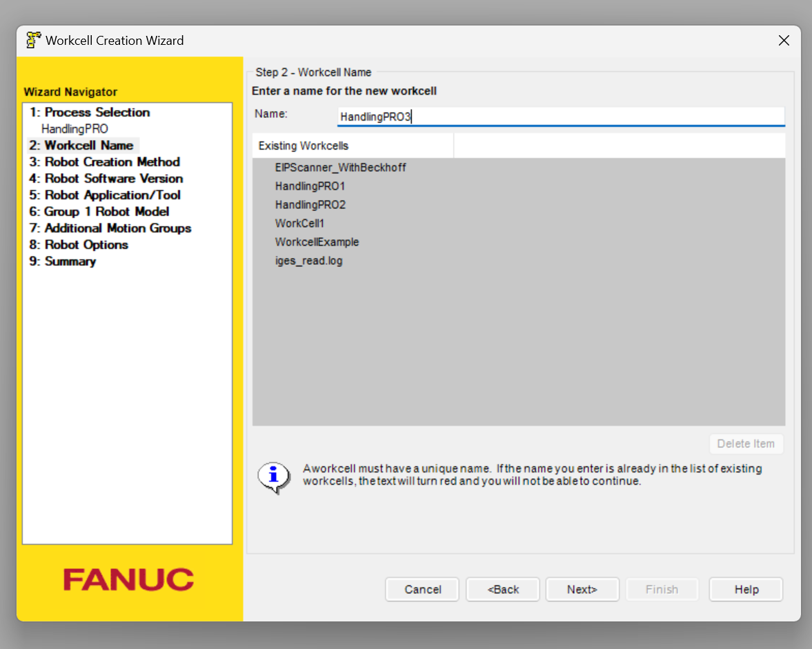Go back with the <Back button

503,590
